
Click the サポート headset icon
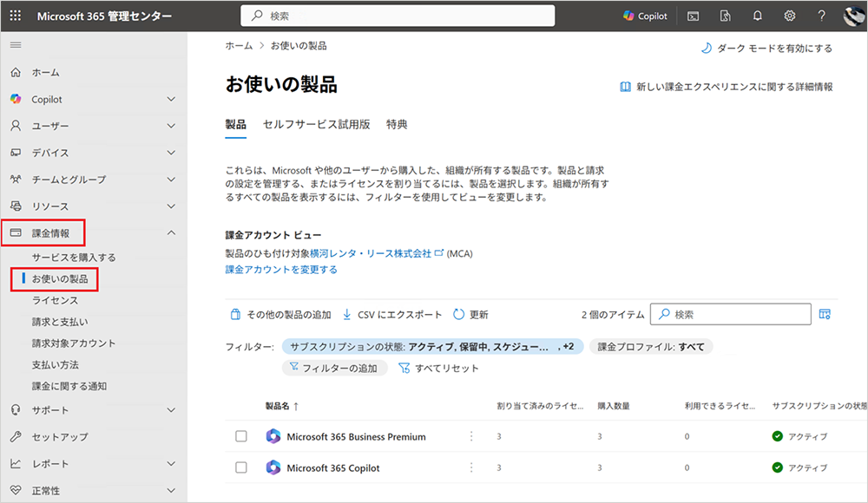click(x=16, y=410)
